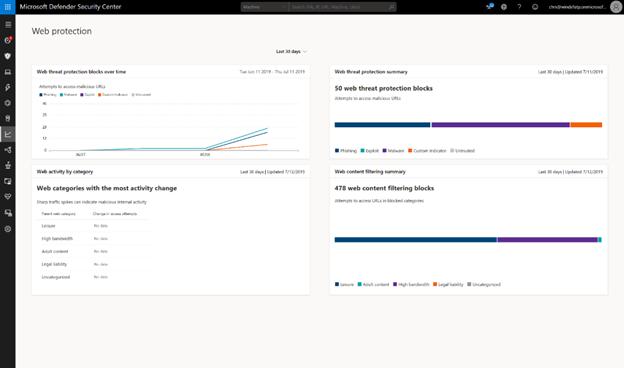Open the Last 30 days time range dropdown
The image size is (624, 368).
coord(291,51)
